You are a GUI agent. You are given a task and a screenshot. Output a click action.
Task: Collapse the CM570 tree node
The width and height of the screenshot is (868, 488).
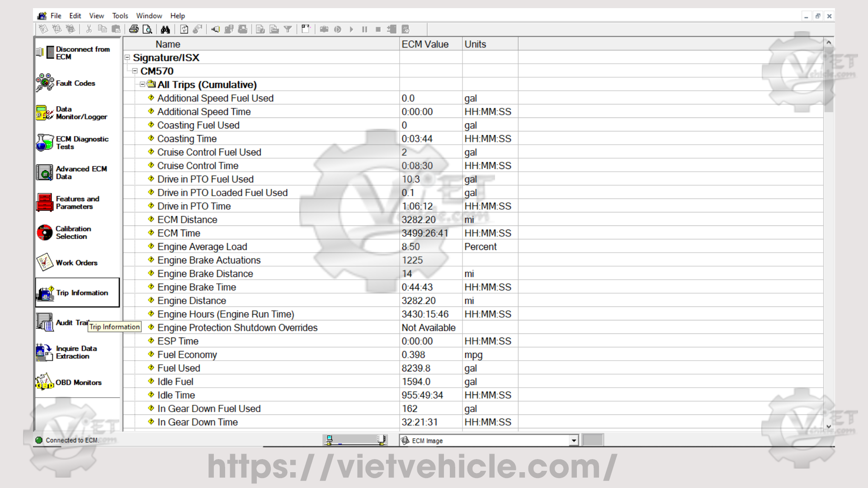(x=135, y=71)
